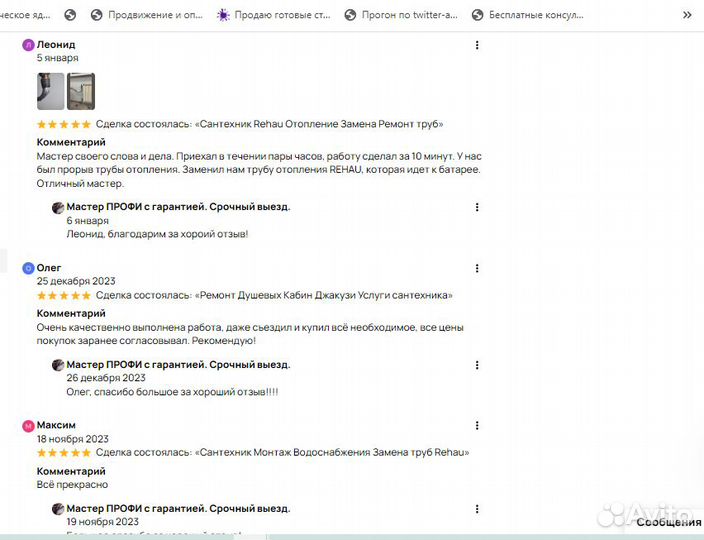Open options menu for the 19 ноября 2023 reply
The image size is (704, 540).
click(x=477, y=509)
